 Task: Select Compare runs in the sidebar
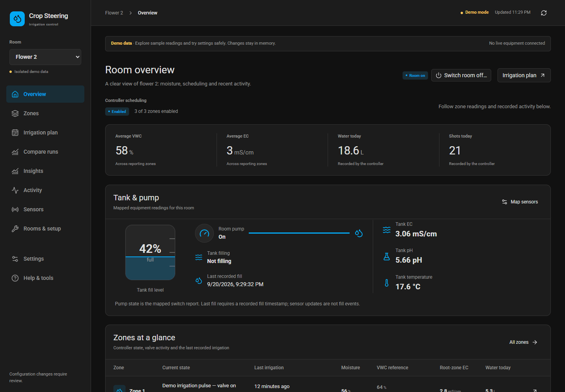point(45,152)
